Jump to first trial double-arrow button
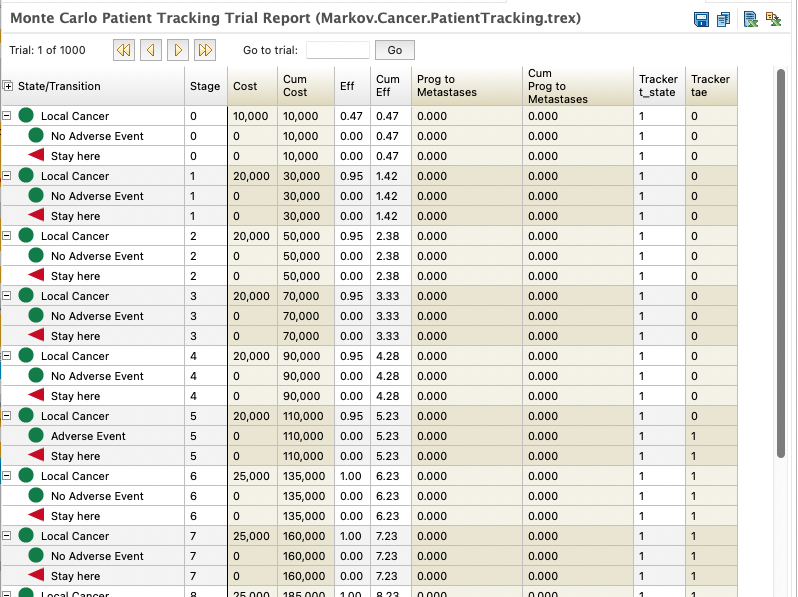The height and width of the screenshot is (597, 798). (124, 50)
